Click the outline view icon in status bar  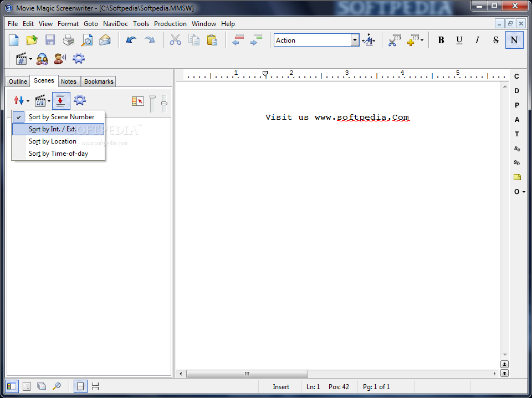click(27, 386)
